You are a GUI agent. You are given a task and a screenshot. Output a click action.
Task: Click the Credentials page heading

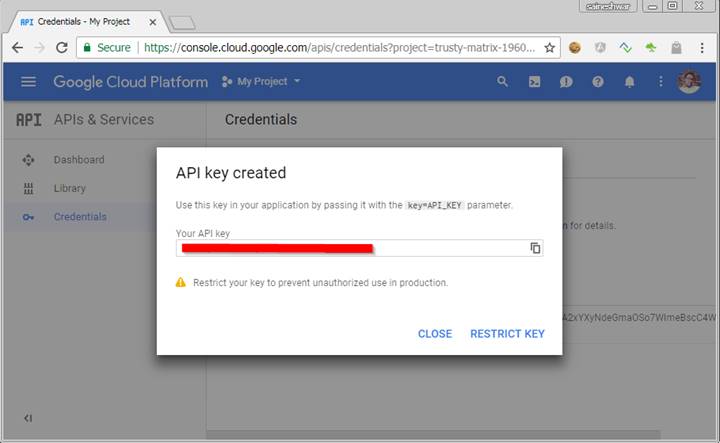coord(261,119)
